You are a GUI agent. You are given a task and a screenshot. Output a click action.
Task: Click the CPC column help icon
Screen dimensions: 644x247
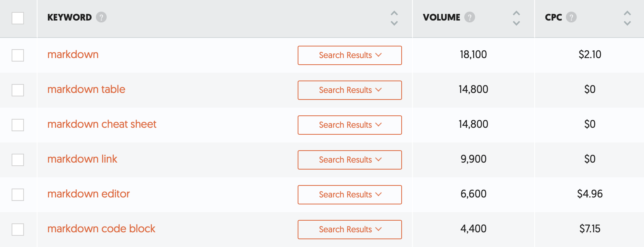tap(571, 17)
